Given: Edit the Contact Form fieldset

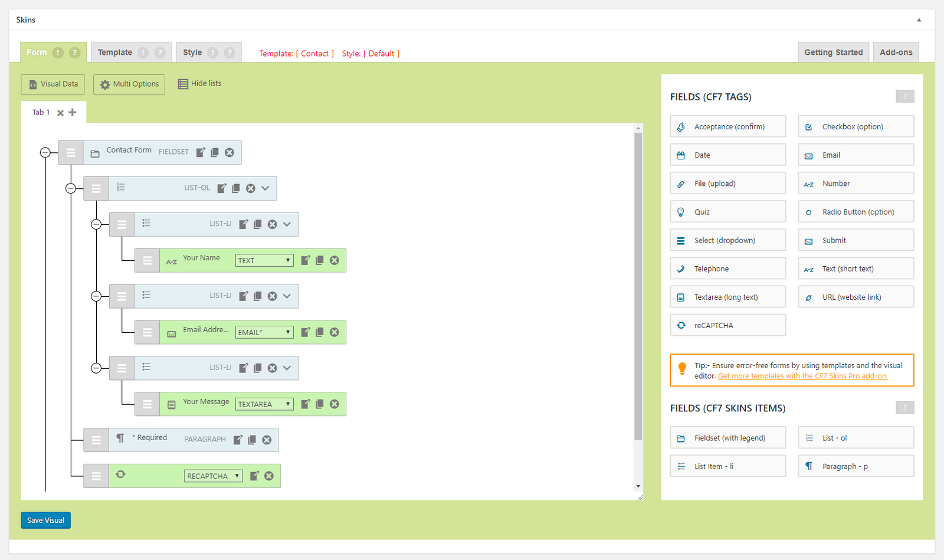Looking at the screenshot, I should pos(201,152).
